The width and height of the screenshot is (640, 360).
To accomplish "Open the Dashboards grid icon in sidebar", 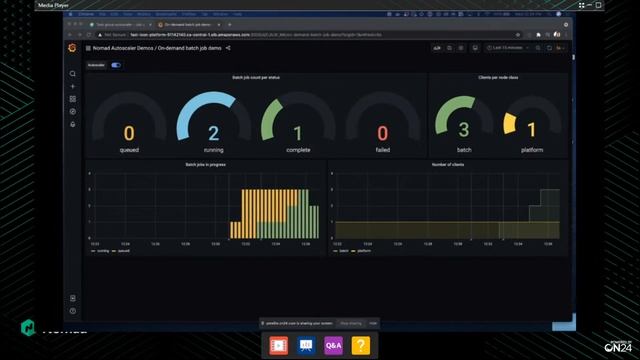I will (73, 99).
